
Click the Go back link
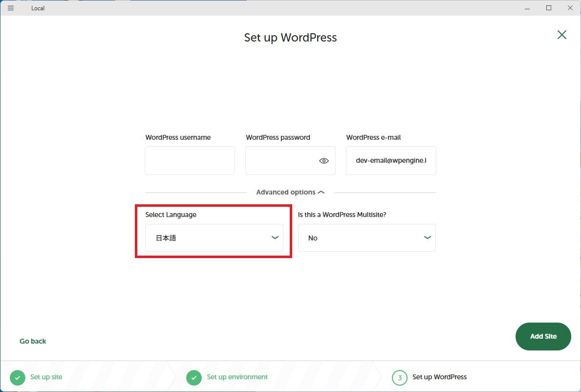(33, 341)
